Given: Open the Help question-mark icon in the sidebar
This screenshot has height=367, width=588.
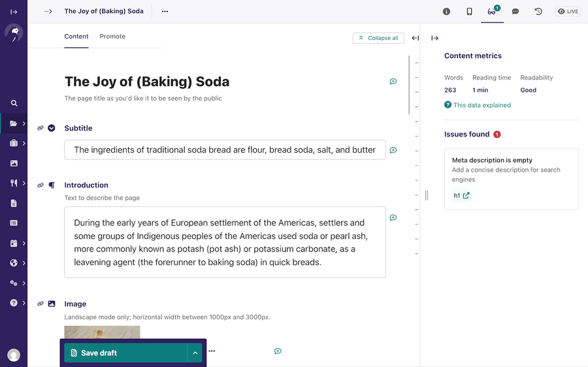Looking at the screenshot, I should (14, 303).
